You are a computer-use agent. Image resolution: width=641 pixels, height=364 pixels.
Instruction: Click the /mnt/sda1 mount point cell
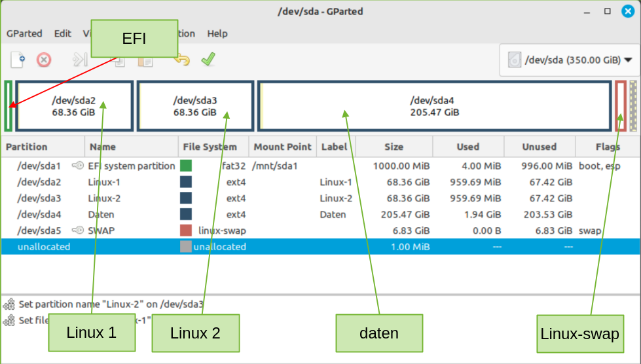[275, 166]
